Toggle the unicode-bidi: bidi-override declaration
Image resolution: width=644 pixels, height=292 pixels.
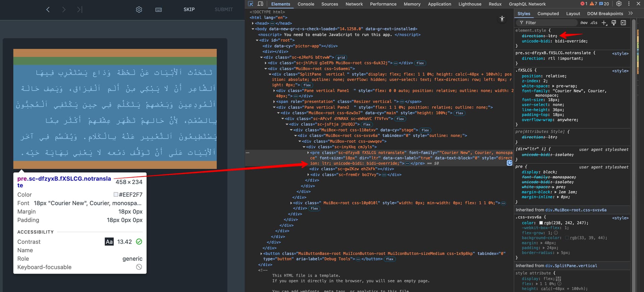[x=554, y=41]
